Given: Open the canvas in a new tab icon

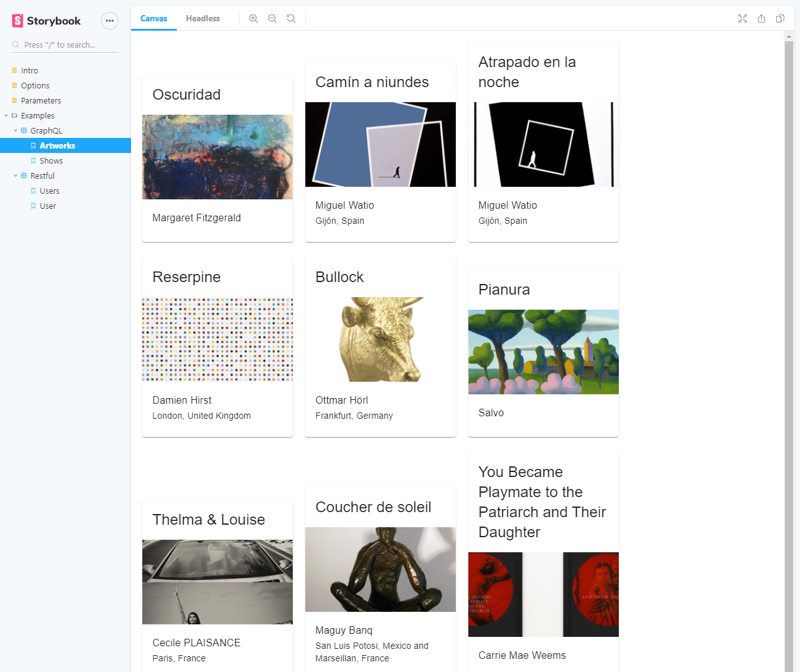Looking at the screenshot, I should (761, 19).
